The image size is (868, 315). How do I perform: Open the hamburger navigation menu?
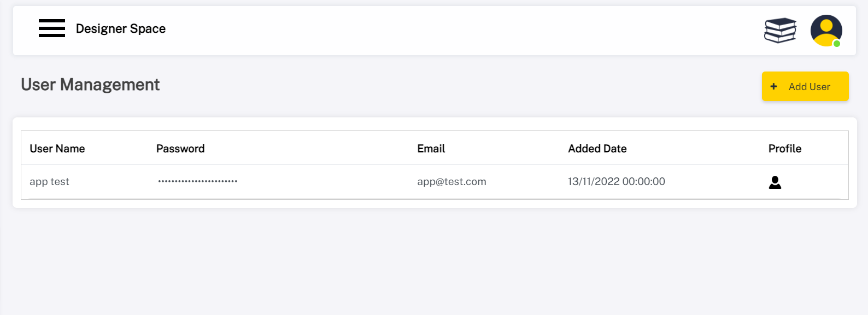(x=52, y=28)
